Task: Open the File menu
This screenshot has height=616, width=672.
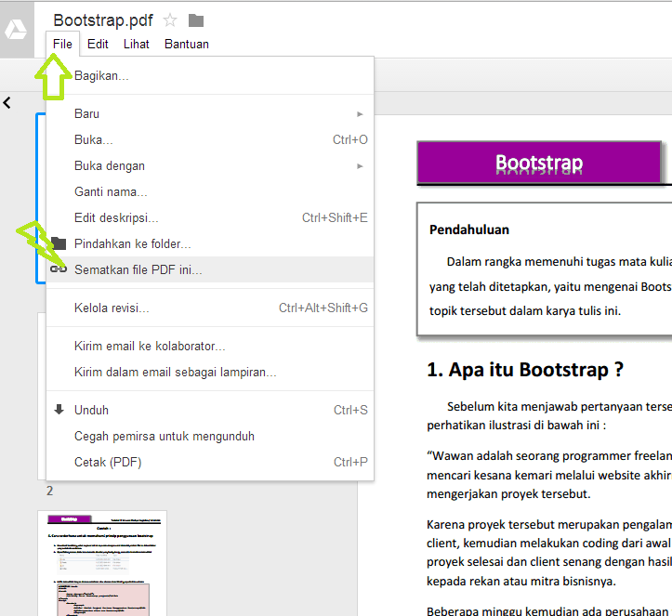Action: click(62, 44)
